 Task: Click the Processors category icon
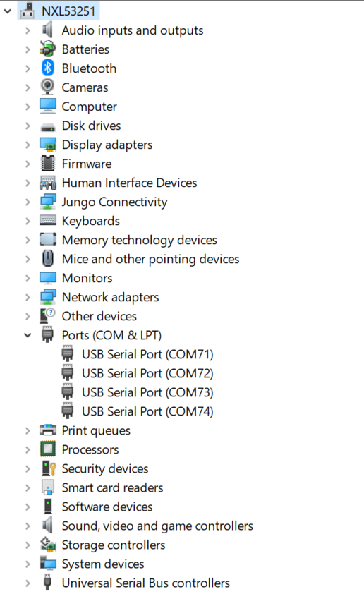[48, 449]
